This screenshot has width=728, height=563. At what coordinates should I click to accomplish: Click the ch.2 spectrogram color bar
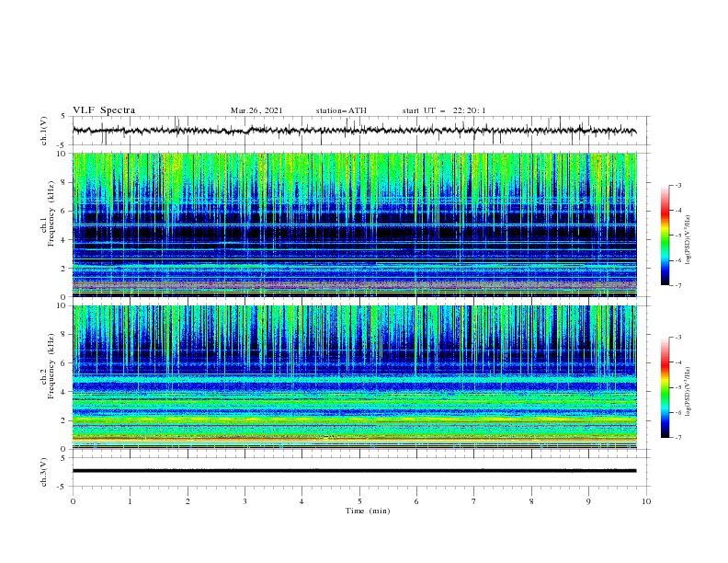point(665,387)
